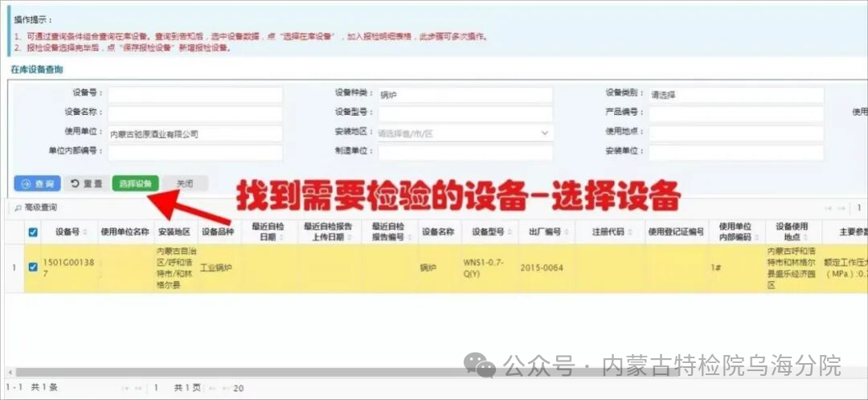
Task: Click into the 单位内部编号 input field
Action: 194,153
